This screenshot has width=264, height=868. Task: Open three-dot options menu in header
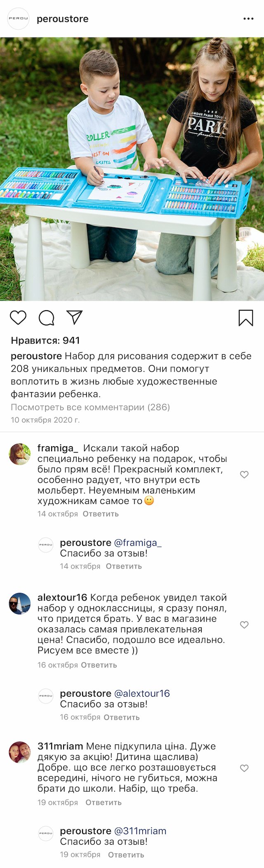click(248, 19)
